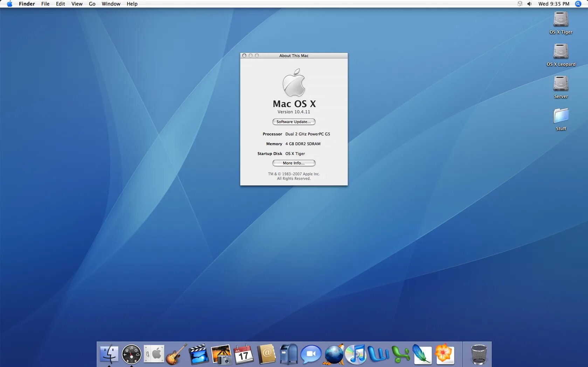Screen dimensions: 588x367
Task: Open the Window menu
Action: [x=111, y=4]
